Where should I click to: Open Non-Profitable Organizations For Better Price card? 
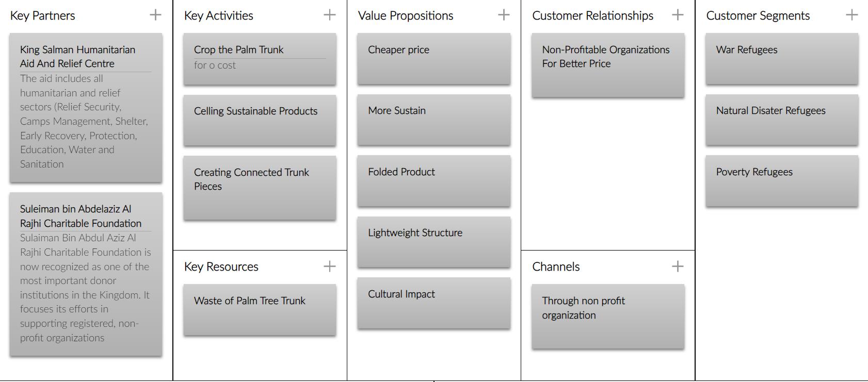coord(608,65)
